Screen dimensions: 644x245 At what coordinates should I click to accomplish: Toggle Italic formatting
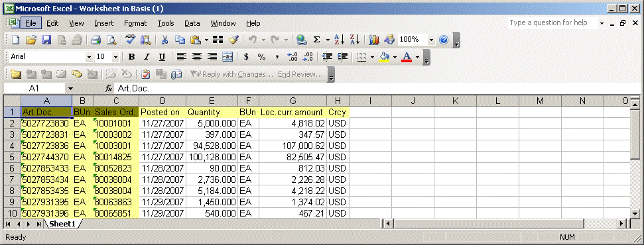(147, 57)
